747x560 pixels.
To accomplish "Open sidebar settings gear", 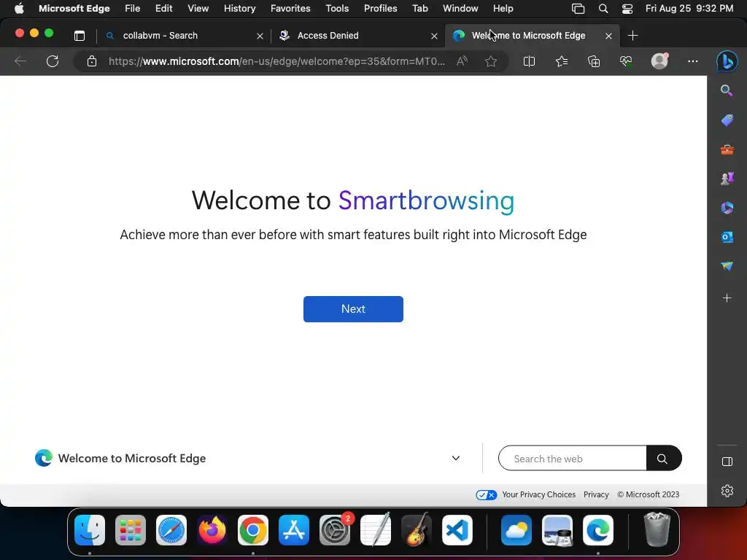I will tap(727, 491).
